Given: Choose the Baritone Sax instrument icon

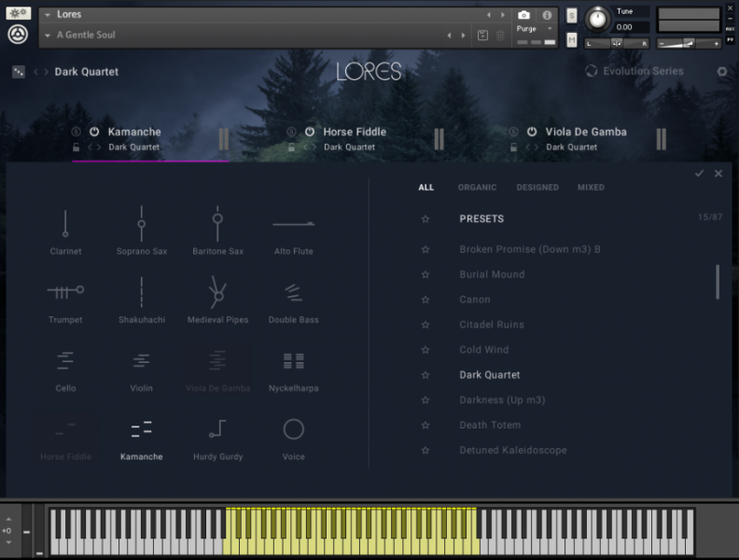Looking at the screenshot, I should [x=217, y=224].
